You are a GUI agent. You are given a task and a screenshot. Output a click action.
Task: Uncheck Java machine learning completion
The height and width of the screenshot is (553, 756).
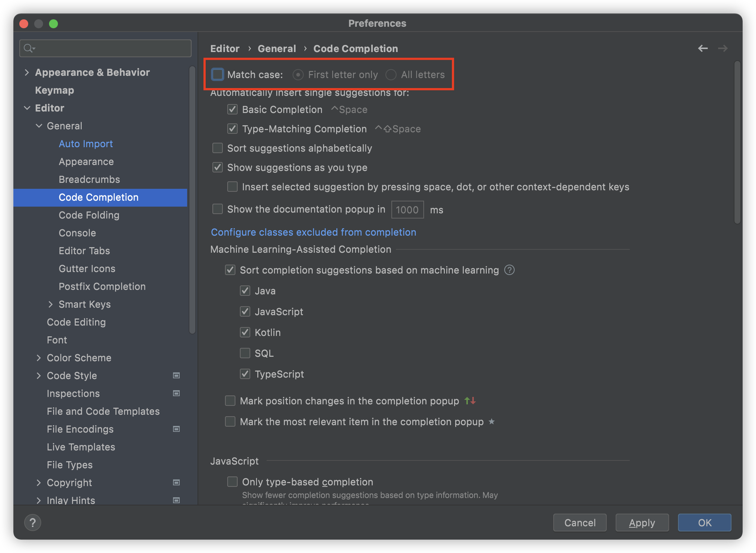point(245,291)
